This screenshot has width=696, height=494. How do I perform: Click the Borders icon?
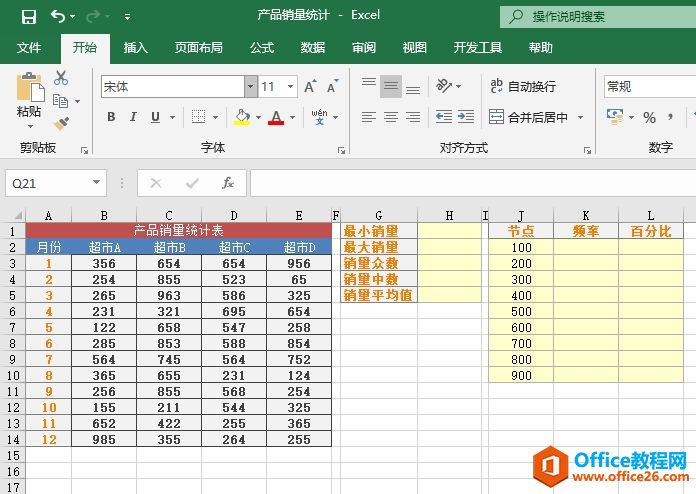point(198,117)
